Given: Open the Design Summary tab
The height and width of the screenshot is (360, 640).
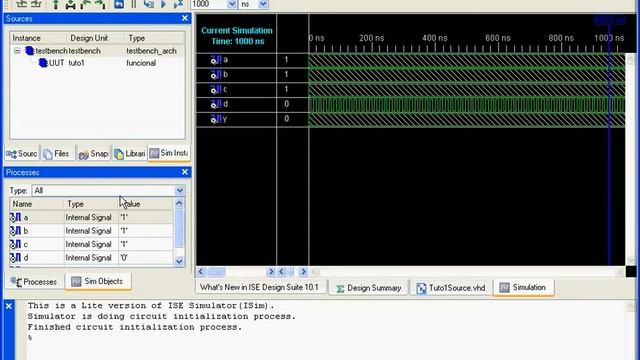Looking at the screenshot, I should click(x=369, y=288).
